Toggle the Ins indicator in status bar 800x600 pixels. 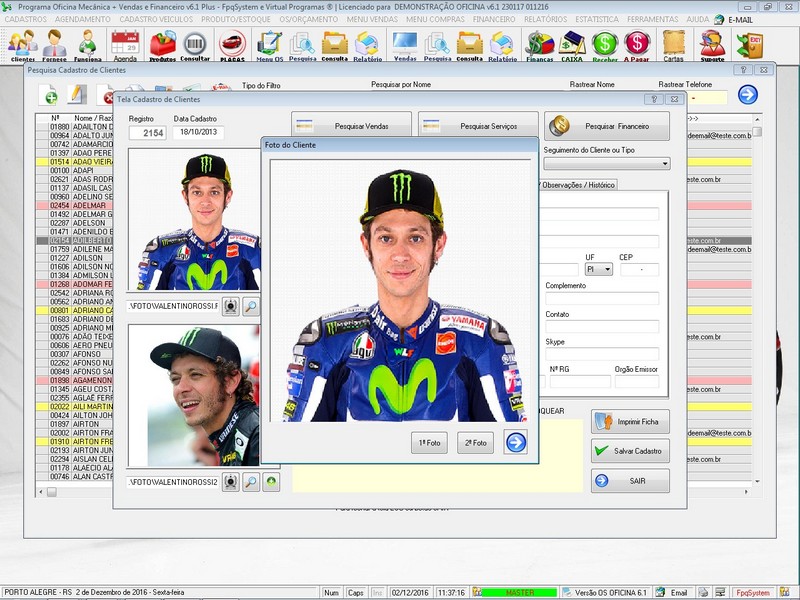(378, 590)
